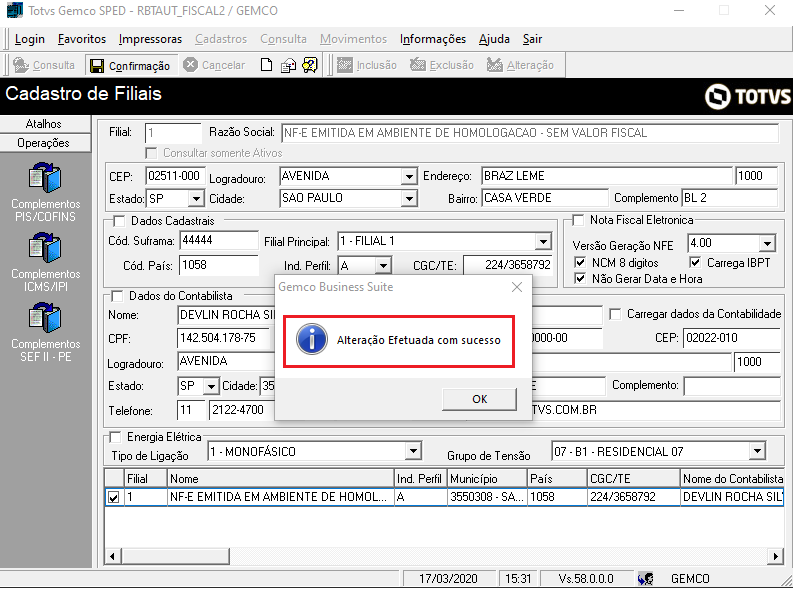Click the Cód. País 1058 field
Screen dimensions: 794x591
[x=219, y=265]
